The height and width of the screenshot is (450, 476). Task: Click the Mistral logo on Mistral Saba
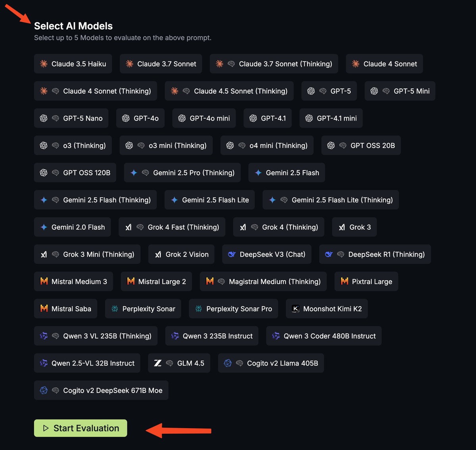[44, 308]
